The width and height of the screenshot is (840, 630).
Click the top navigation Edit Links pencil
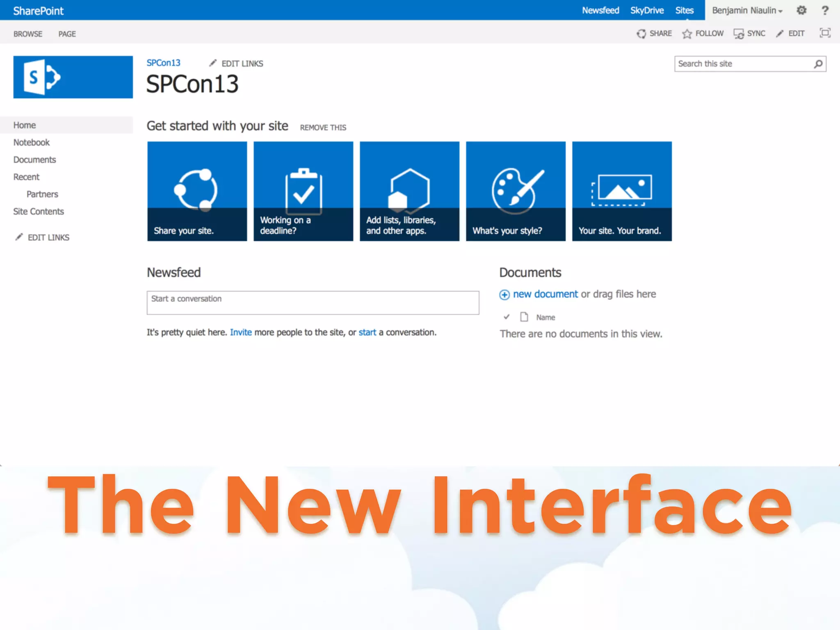click(x=212, y=63)
